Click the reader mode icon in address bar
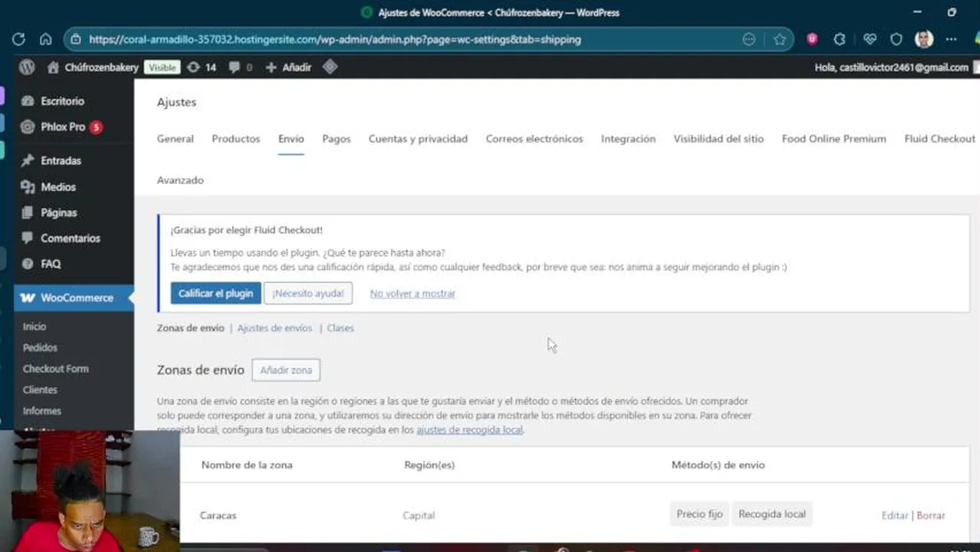Viewport: 980px width, 552px height. (749, 39)
